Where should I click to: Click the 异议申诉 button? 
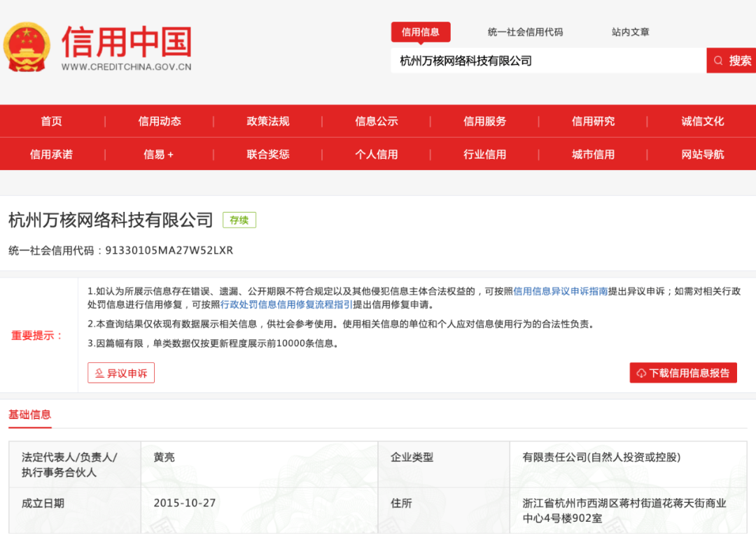(120, 372)
